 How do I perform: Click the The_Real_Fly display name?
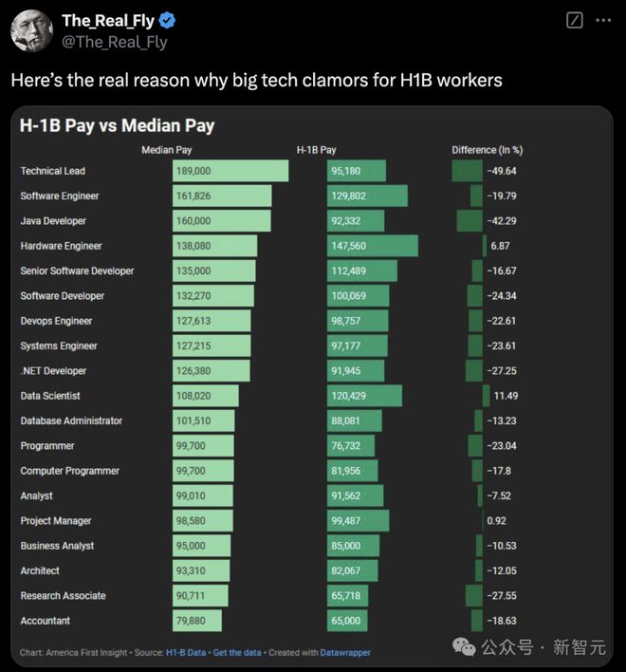(108, 20)
